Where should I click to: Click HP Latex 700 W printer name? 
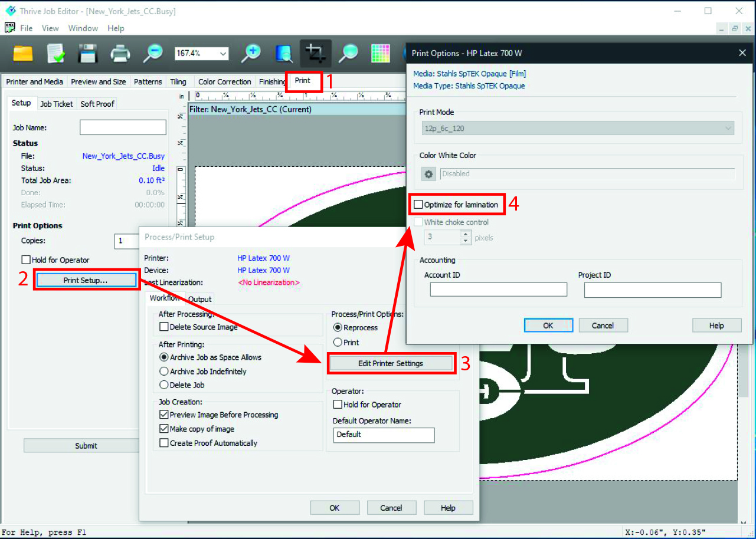pos(263,258)
